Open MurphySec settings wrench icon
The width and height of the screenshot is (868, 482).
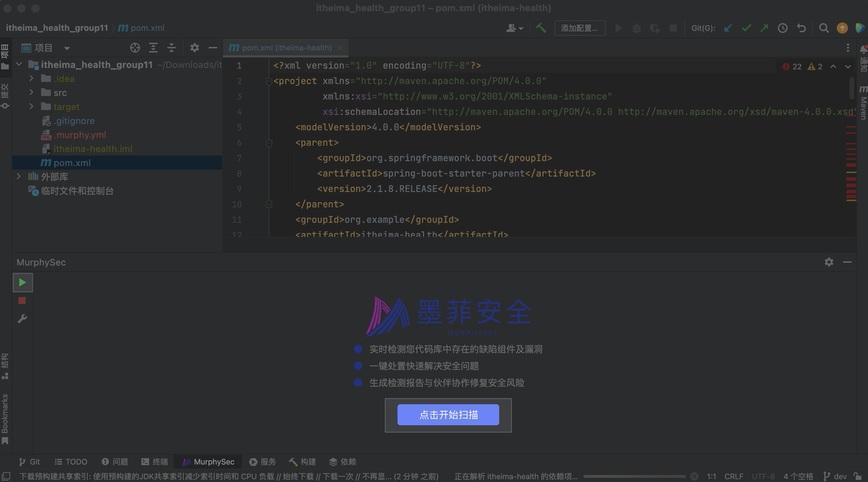[x=22, y=319]
